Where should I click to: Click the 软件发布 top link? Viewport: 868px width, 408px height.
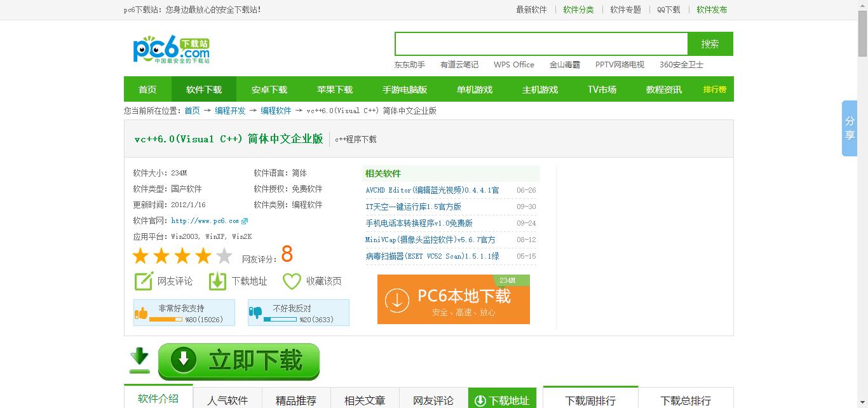(712, 10)
